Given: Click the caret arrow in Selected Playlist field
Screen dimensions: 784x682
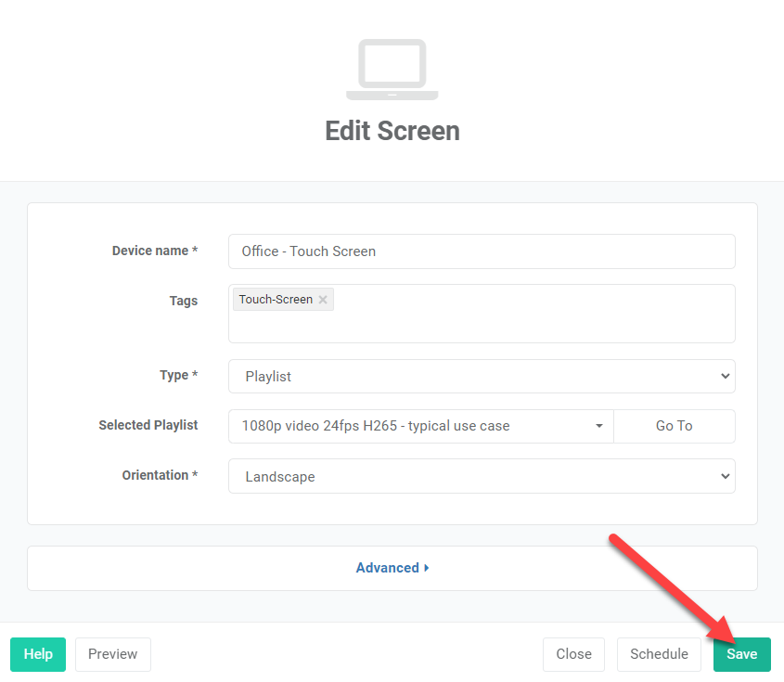Looking at the screenshot, I should [599, 426].
